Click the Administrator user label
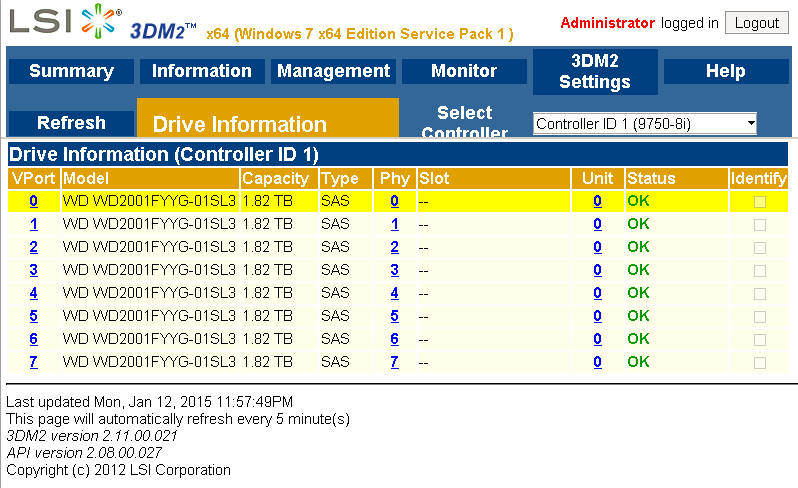This screenshot has height=488, width=798. click(x=607, y=23)
